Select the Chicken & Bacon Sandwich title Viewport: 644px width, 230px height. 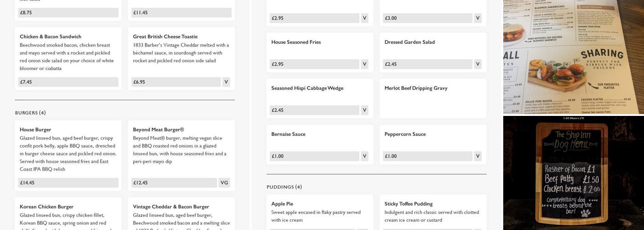pos(51,37)
